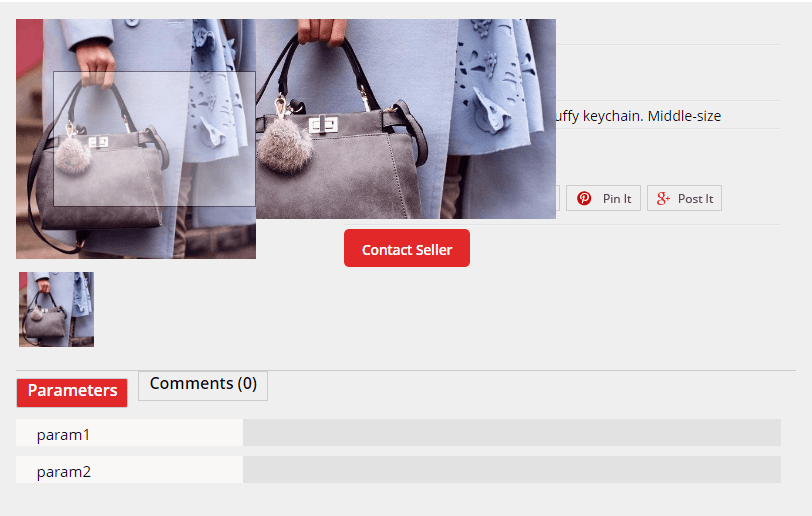Click the partially hidden share button beside Pin It

(558, 198)
